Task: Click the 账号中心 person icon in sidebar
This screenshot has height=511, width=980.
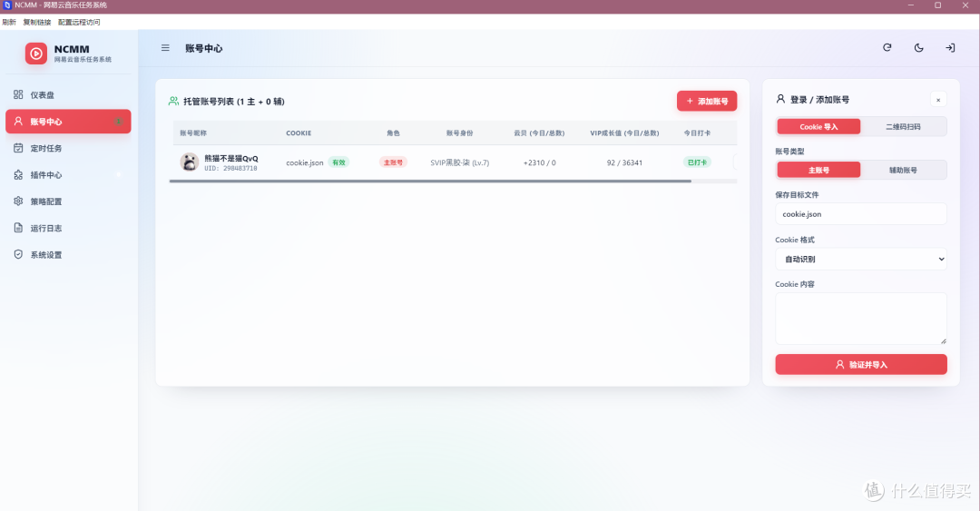Action: click(x=18, y=122)
